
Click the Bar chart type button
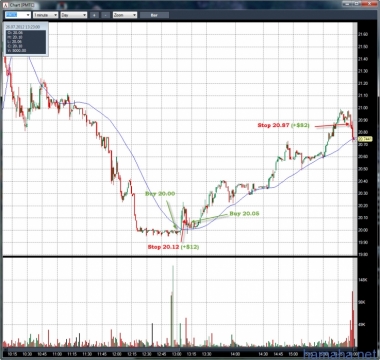(154, 15)
